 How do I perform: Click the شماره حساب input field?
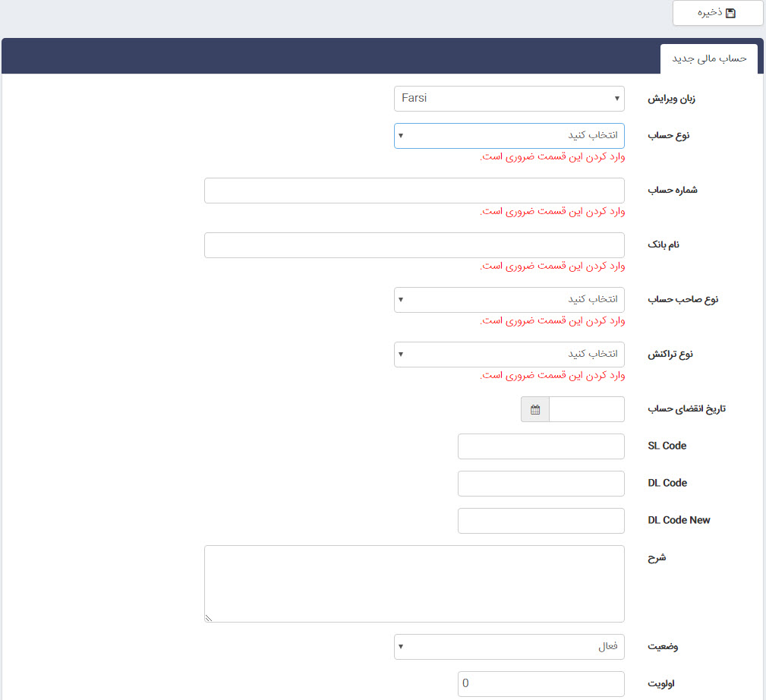[x=414, y=191]
